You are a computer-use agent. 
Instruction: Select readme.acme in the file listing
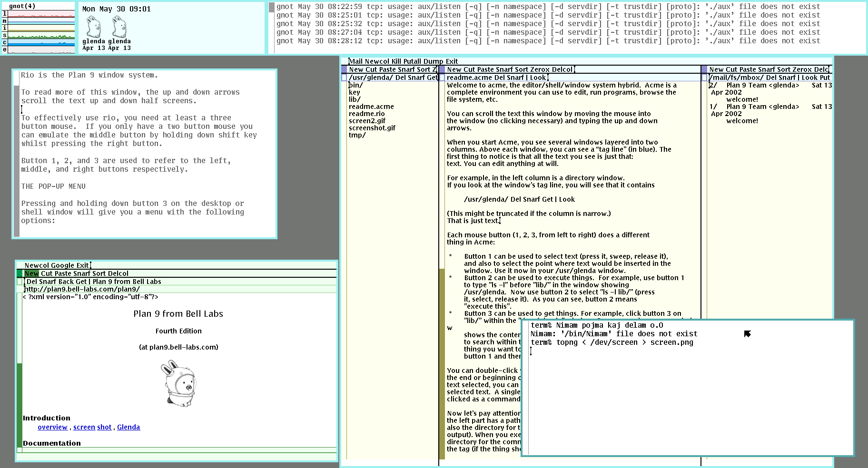[371, 107]
